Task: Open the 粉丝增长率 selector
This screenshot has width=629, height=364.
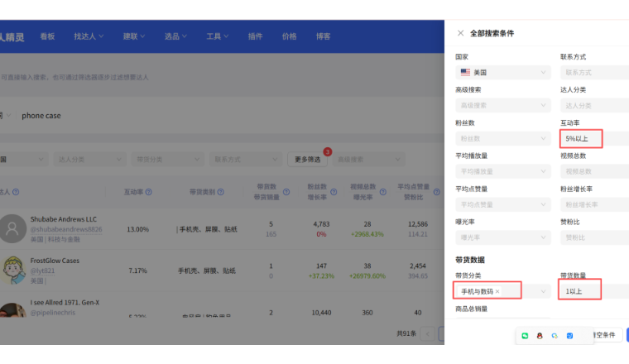Action: [594, 204]
